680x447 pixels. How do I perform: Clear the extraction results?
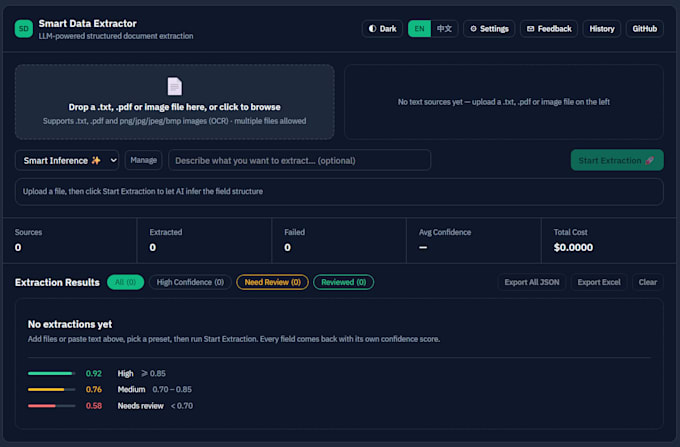[648, 282]
